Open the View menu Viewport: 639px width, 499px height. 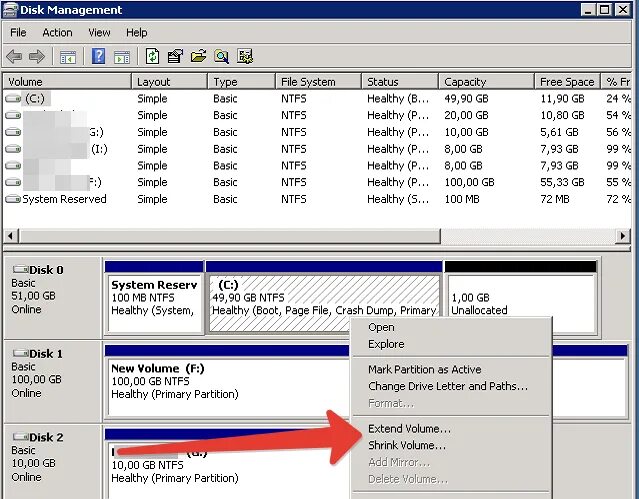pyautogui.click(x=99, y=33)
